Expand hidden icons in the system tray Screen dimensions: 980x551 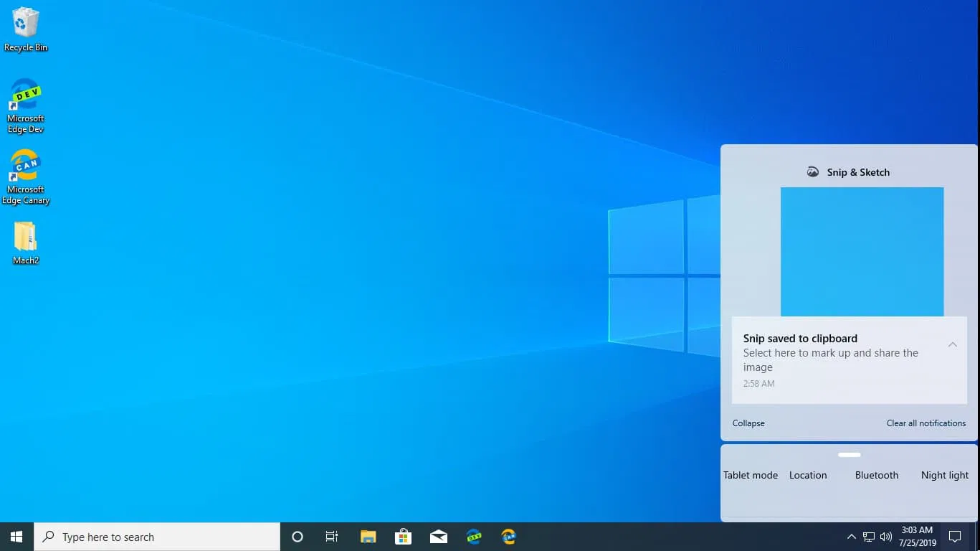pyautogui.click(x=851, y=536)
